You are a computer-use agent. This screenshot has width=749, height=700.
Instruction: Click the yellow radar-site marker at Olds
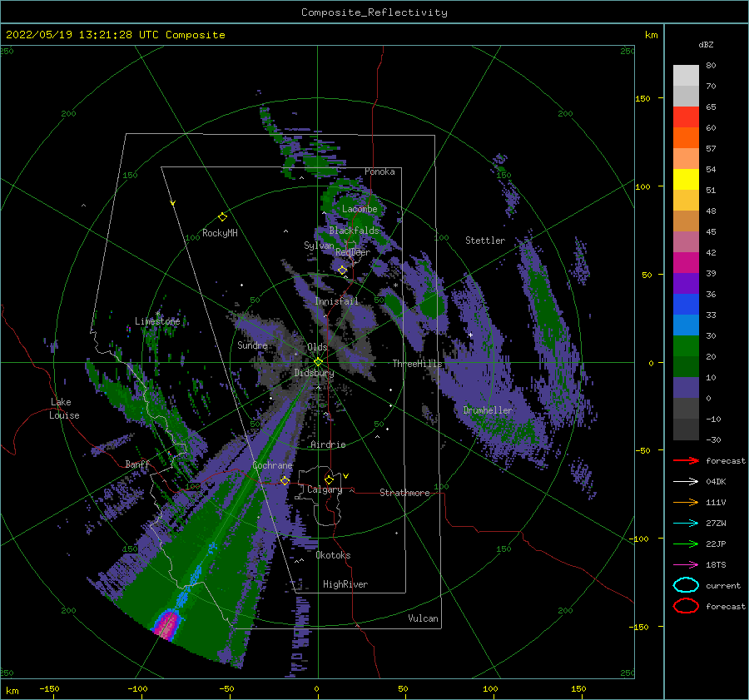point(318,362)
